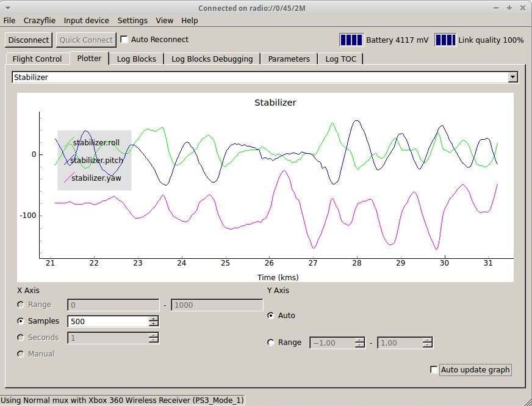Toggle the Auto update graph checkbox
This screenshot has width=532, height=406.
click(434, 370)
